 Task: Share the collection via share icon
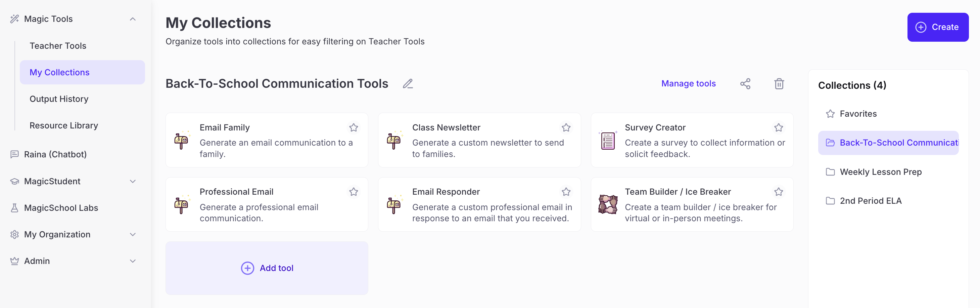pyautogui.click(x=745, y=83)
